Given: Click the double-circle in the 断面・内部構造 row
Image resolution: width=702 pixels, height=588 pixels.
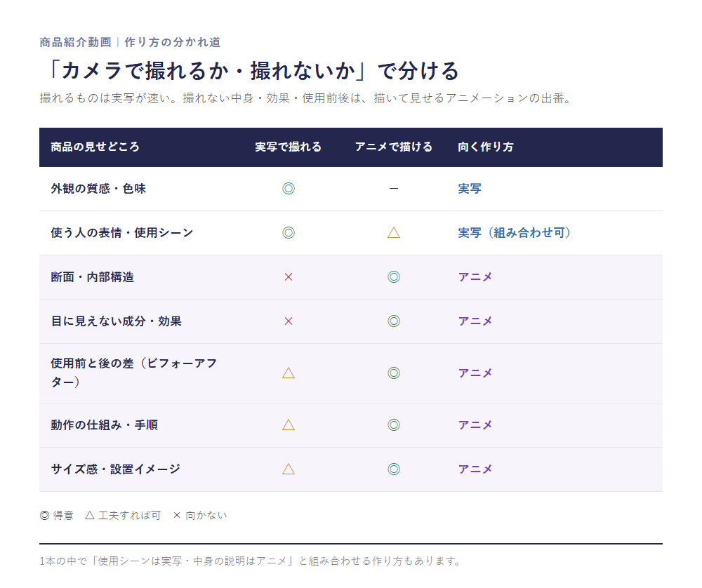Looking at the screenshot, I should coord(394,277).
